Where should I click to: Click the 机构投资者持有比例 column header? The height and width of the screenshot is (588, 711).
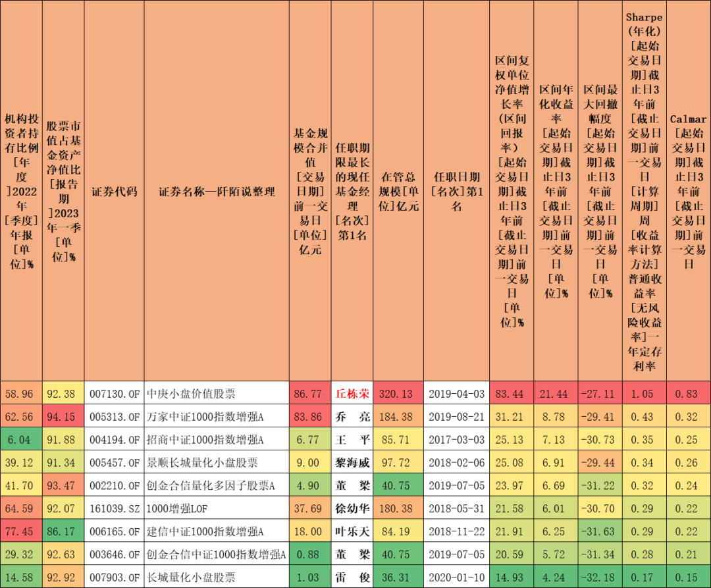(21, 190)
